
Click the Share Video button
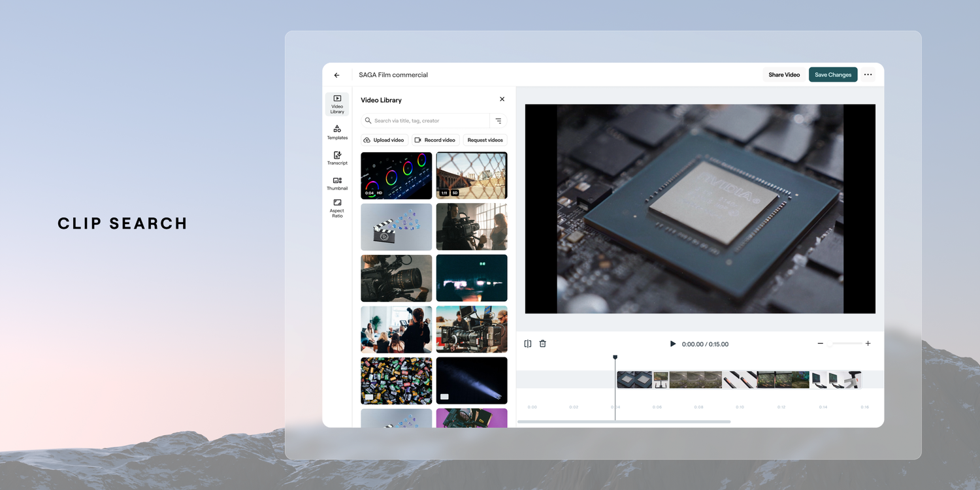(x=784, y=74)
